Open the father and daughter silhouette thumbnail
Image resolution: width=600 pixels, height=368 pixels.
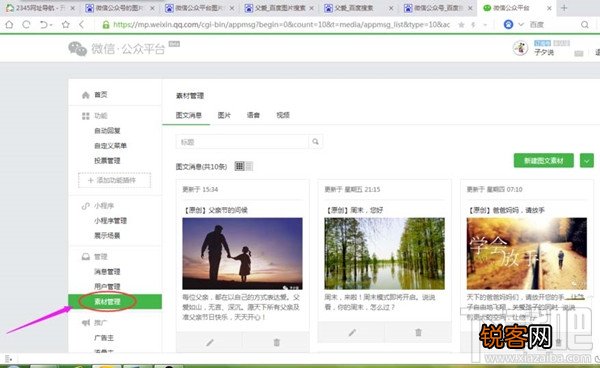242,253
